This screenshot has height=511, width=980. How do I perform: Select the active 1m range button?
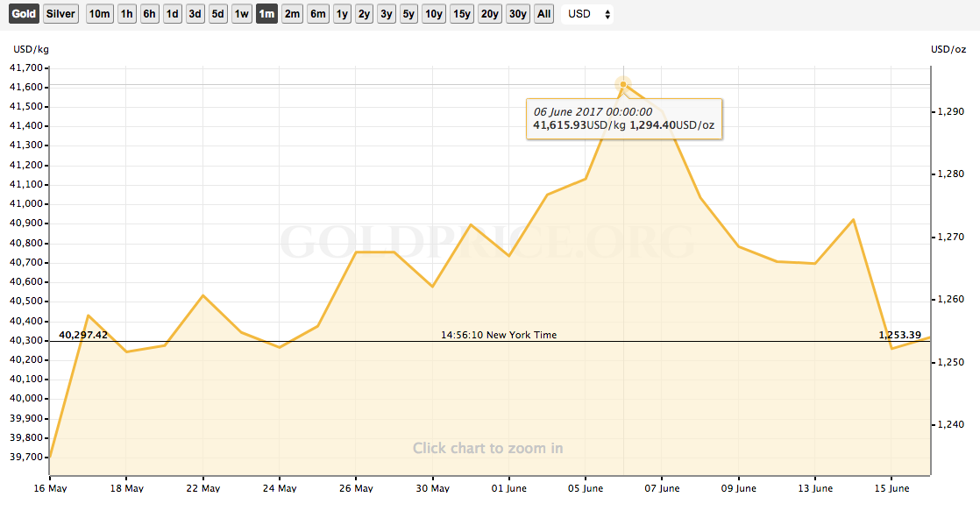pos(266,14)
